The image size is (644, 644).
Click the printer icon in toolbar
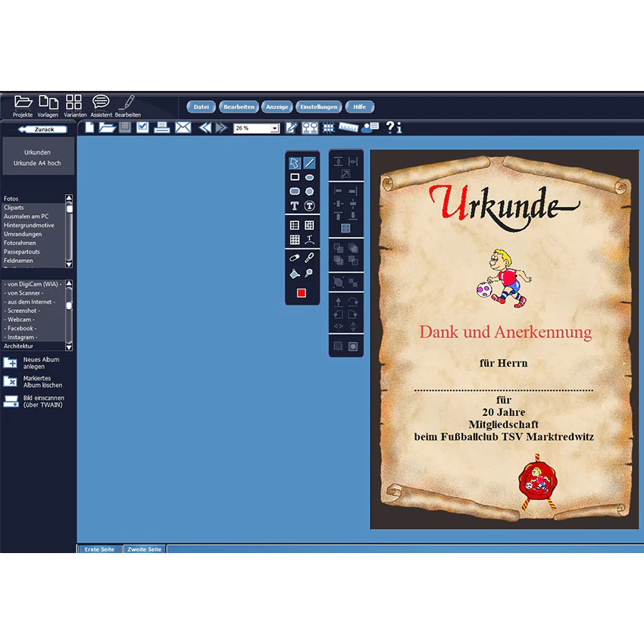pos(162,128)
